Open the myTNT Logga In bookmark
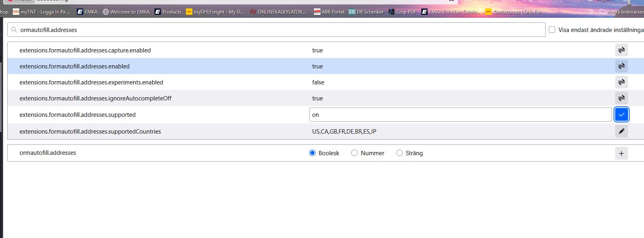This screenshot has height=238, width=644. pyautogui.click(x=42, y=12)
